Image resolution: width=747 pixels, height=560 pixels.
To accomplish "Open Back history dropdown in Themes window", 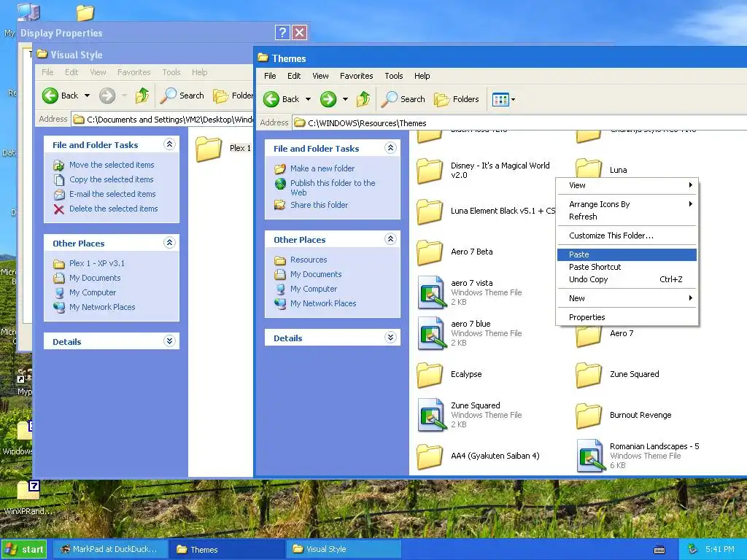I will (x=309, y=99).
